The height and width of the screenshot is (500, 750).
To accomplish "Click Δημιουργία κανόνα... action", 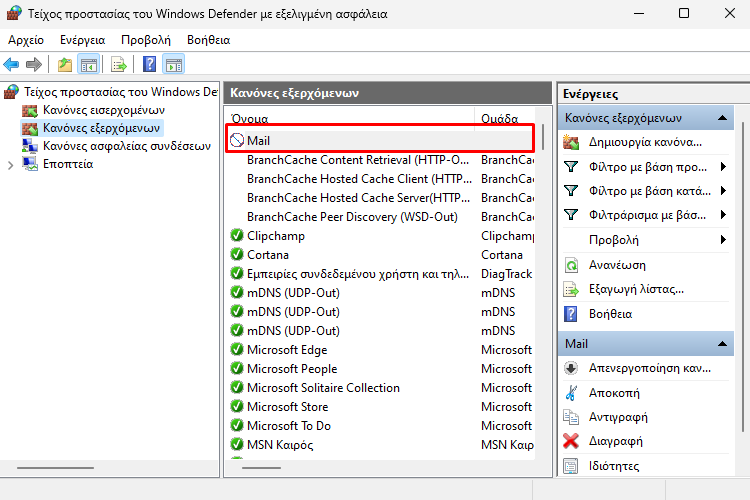I will (x=645, y=142).
